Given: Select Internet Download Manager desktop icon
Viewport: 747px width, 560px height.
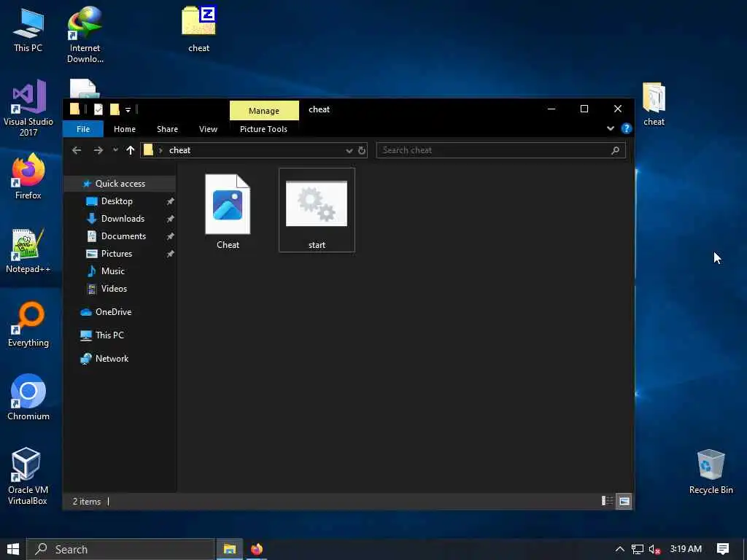Looking at the screenshot, I should point(85,35).
